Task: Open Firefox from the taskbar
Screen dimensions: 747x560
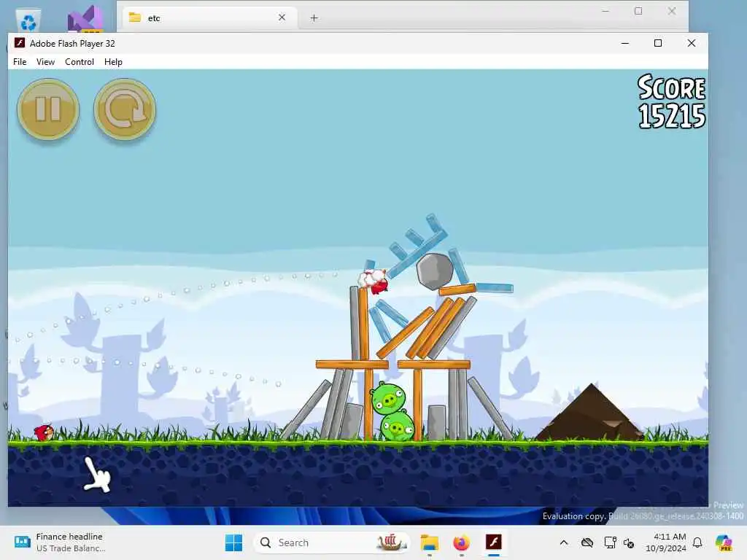Action: pos(461,542)
